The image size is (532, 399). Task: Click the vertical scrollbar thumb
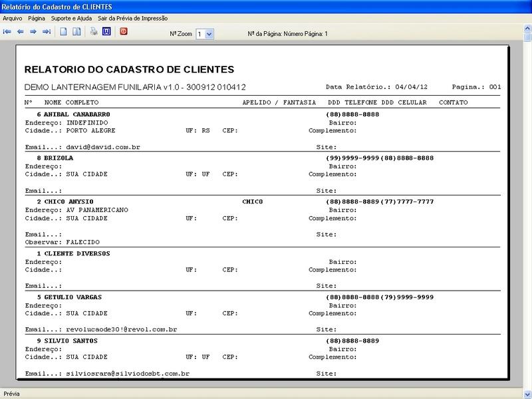[527, 37]
